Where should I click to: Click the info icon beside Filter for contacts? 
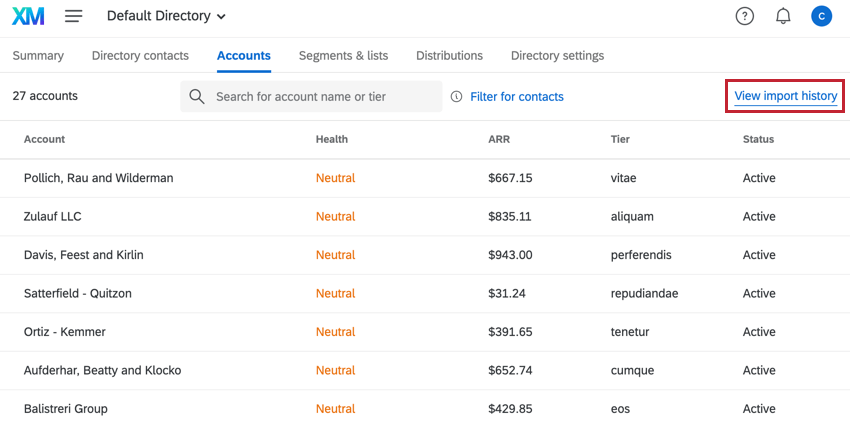pyautogui.click(x=456, y=96)
